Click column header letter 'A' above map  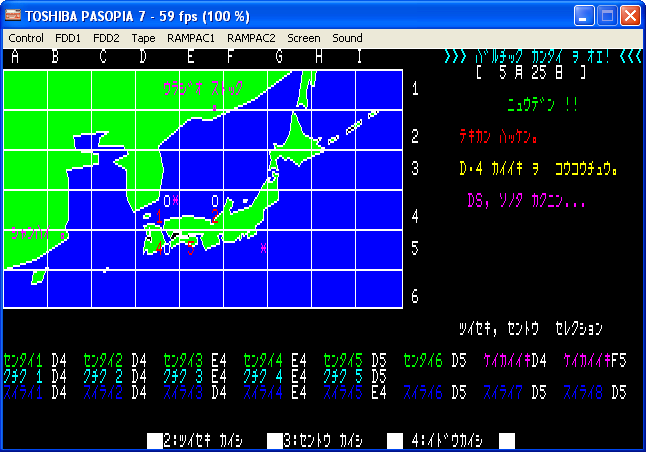point(15,56)
